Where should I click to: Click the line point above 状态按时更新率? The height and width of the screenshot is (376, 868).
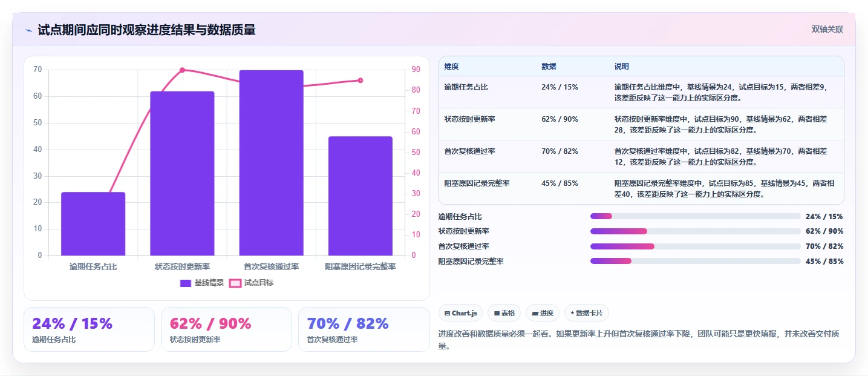pyautogui.click(x=182, y=70)
